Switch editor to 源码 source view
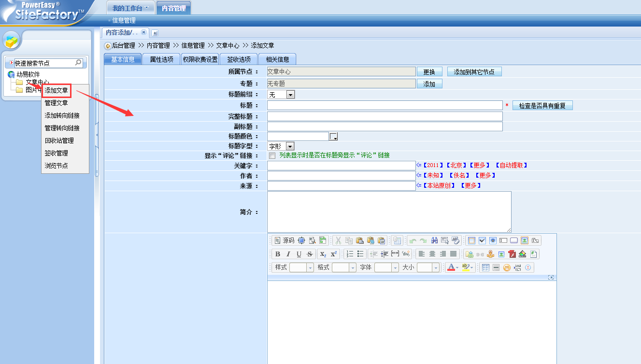The height and width of the screenshot is (364, 641). 284,240
